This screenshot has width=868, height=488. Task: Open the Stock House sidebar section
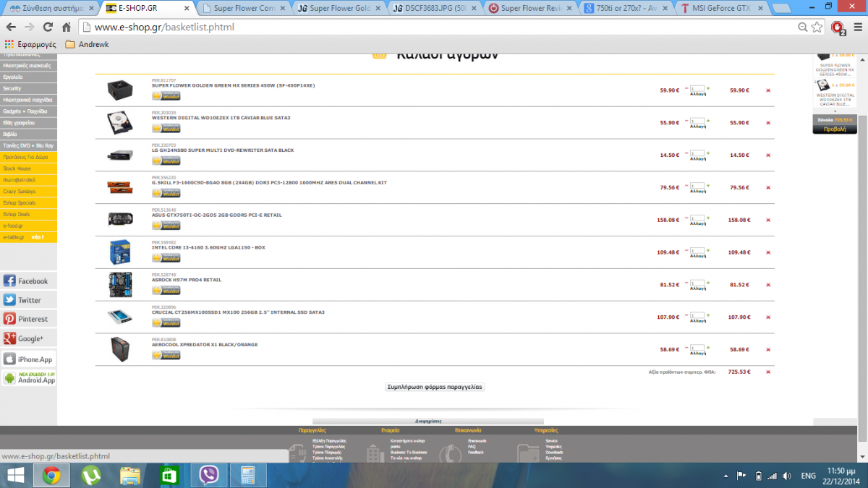click(x=28, y=168)
